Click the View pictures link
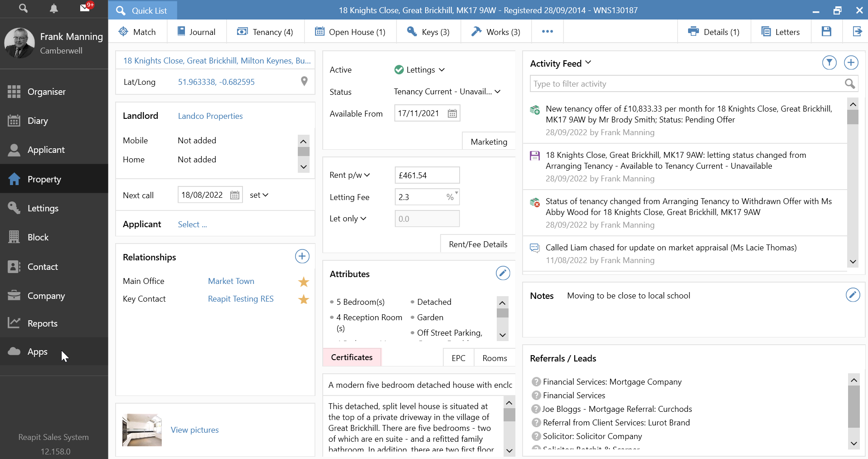 click(194, 430)
